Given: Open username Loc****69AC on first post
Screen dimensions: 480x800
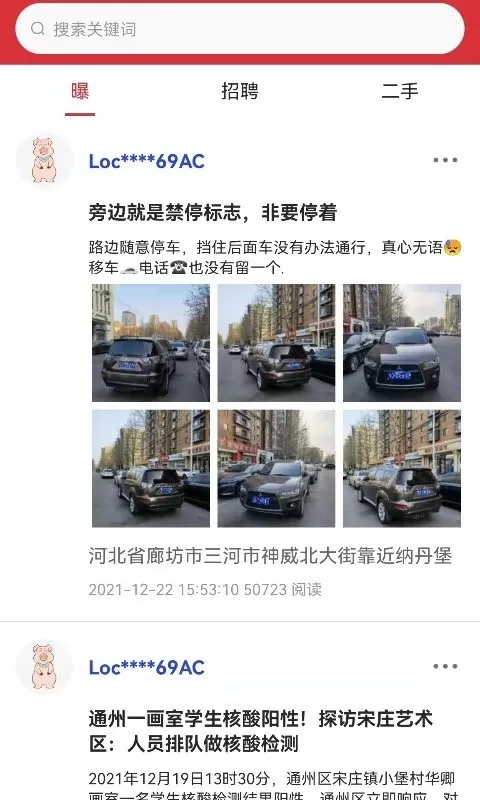Looking at the screenshot, I should [146, 161].
